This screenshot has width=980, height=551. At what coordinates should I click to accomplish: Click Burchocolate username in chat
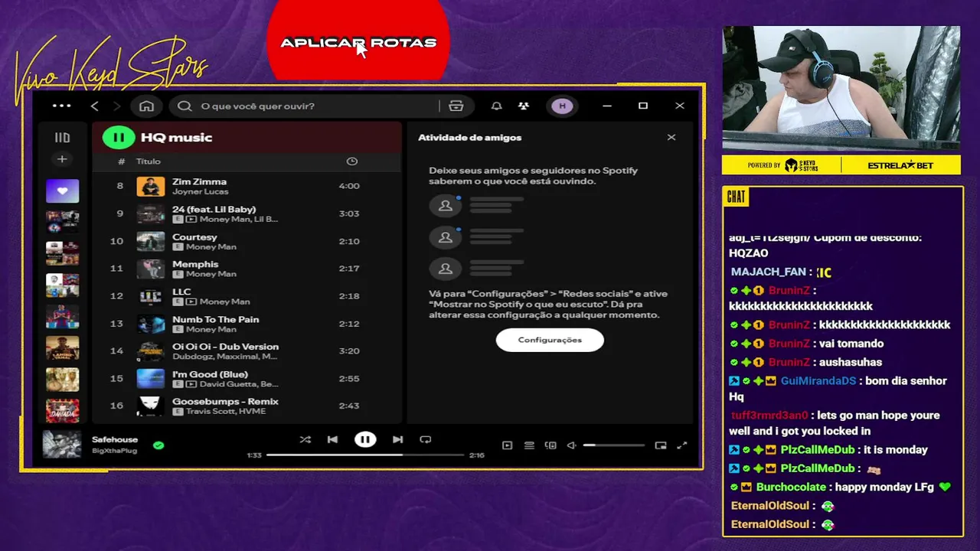tap(791, 487)
